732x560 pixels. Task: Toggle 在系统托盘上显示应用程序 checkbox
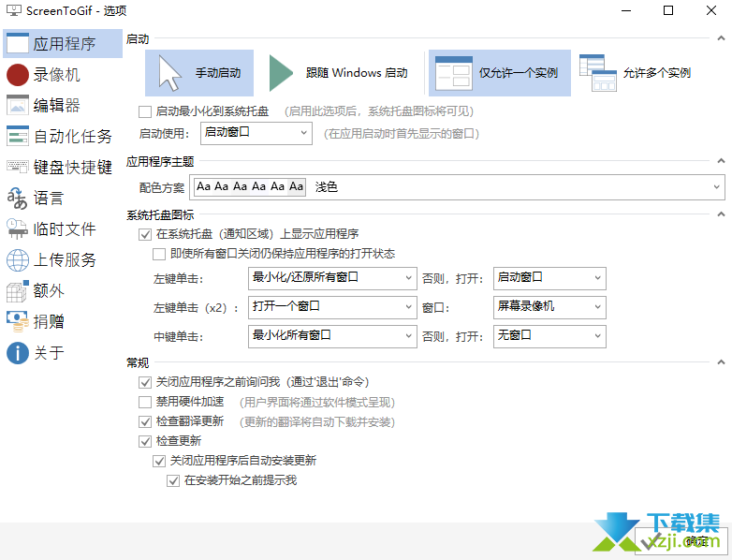(145, 234)
